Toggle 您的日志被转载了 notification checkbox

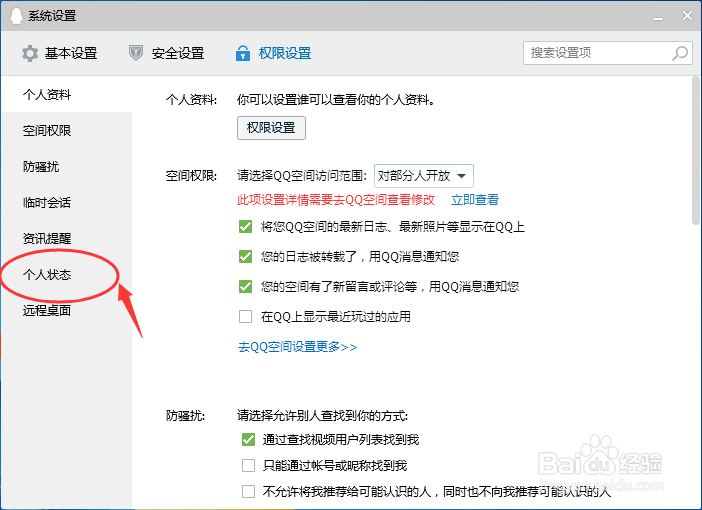click(x=245, y=257)
